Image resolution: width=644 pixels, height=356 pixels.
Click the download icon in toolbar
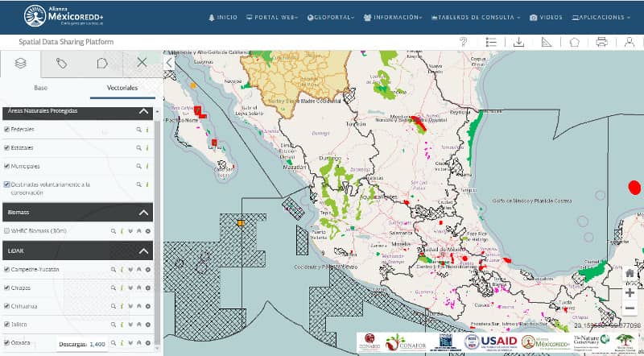click(519, 42)
